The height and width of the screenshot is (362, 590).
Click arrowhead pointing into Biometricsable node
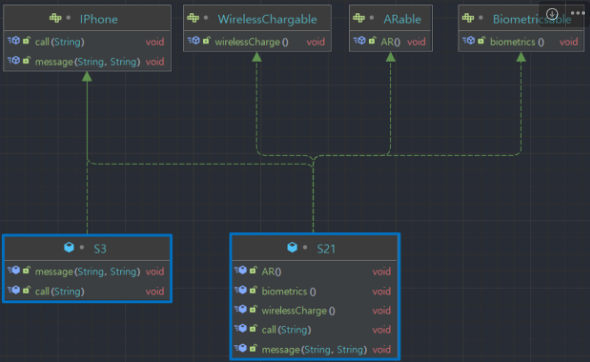521,57
